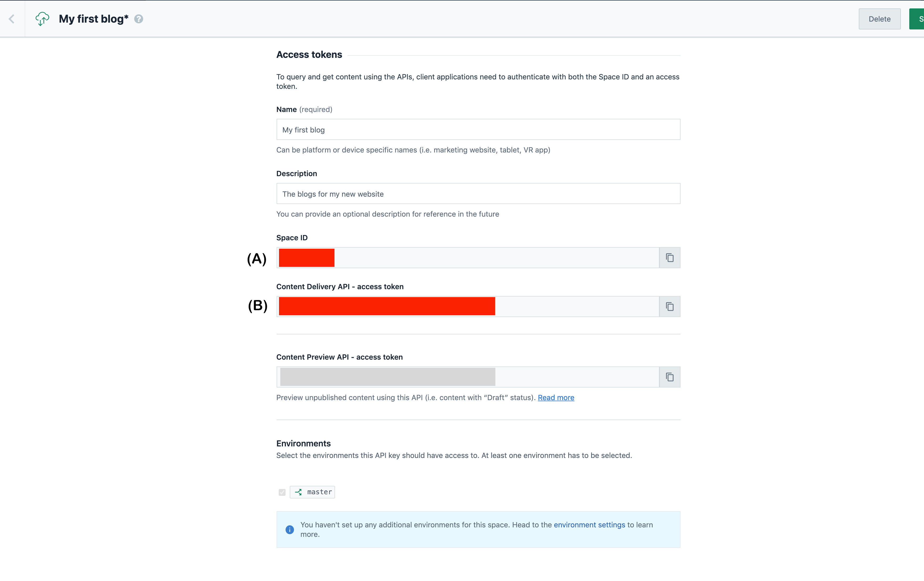924x581 pixels.
Task: Click the help question mark icon
Action: click(139, 19)
